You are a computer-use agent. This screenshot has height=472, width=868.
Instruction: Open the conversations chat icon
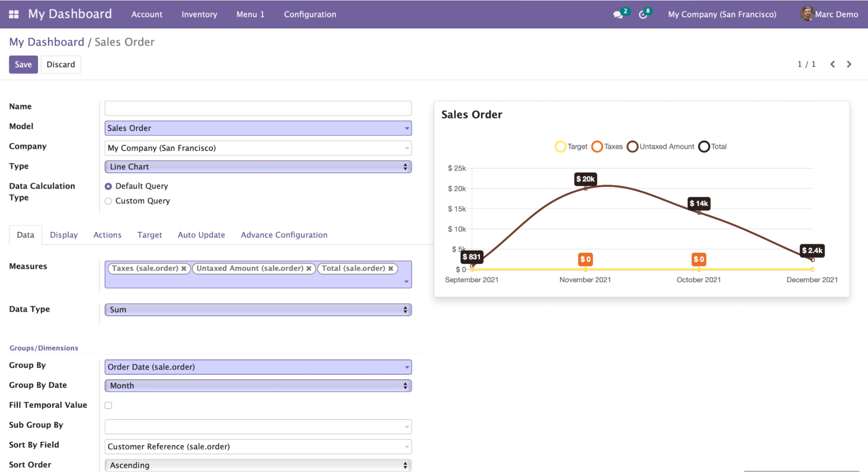[618, 15]
